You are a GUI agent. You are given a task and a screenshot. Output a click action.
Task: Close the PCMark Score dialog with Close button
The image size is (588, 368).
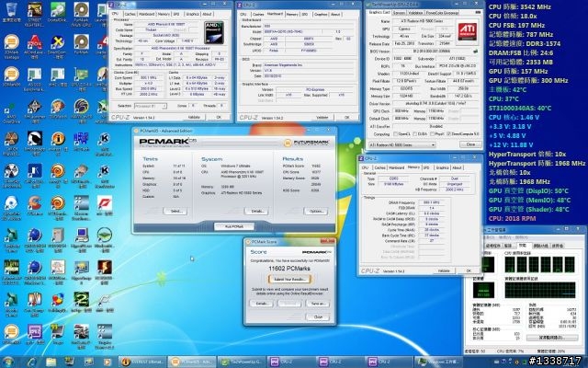click(318, 316)
